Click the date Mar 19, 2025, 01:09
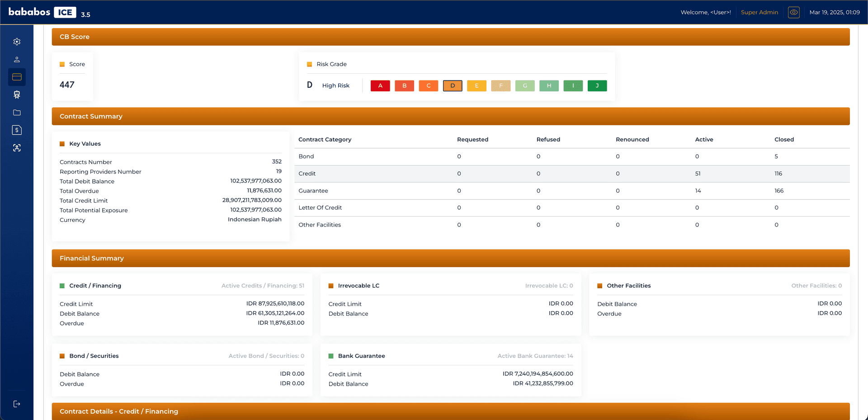Screen dimensions: 868x420 835,12
